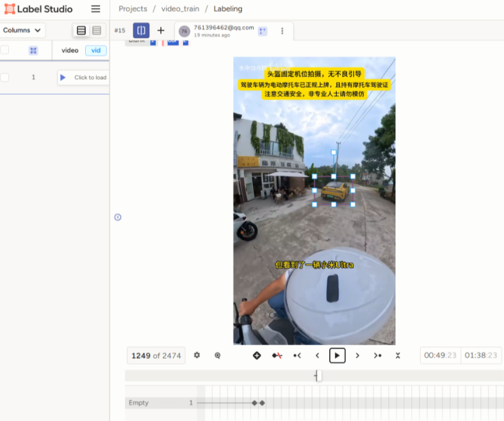
Task: Open the Projects breadcrumb
Action: 133,9
